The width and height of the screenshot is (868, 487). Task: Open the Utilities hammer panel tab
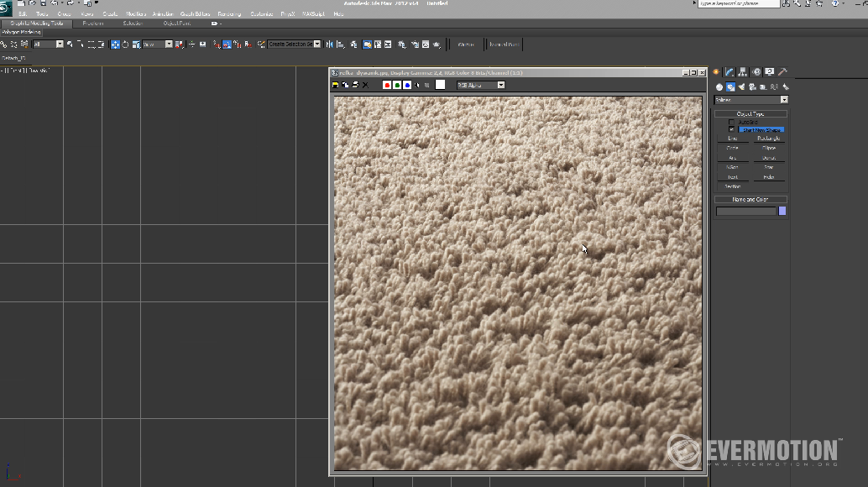782,72
